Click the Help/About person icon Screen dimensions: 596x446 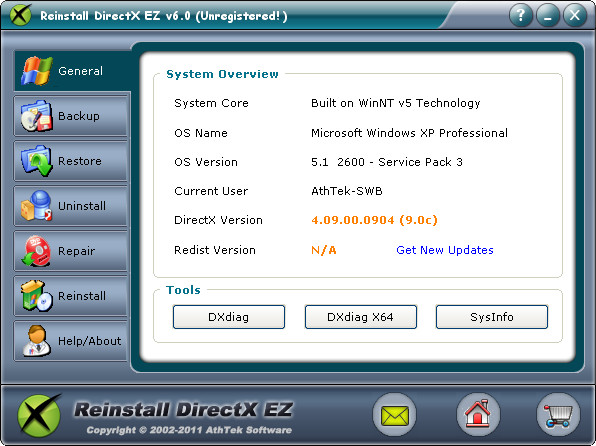click(x=36, y=341)
